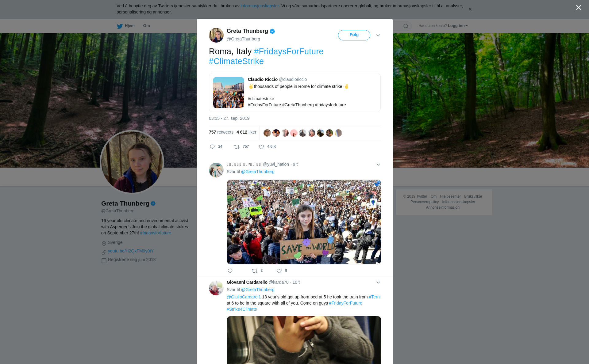The image size is (589, 364).
Task: Like the yuvi_nation photo reply
Action: pyautogui.click(x=279, y=271)
